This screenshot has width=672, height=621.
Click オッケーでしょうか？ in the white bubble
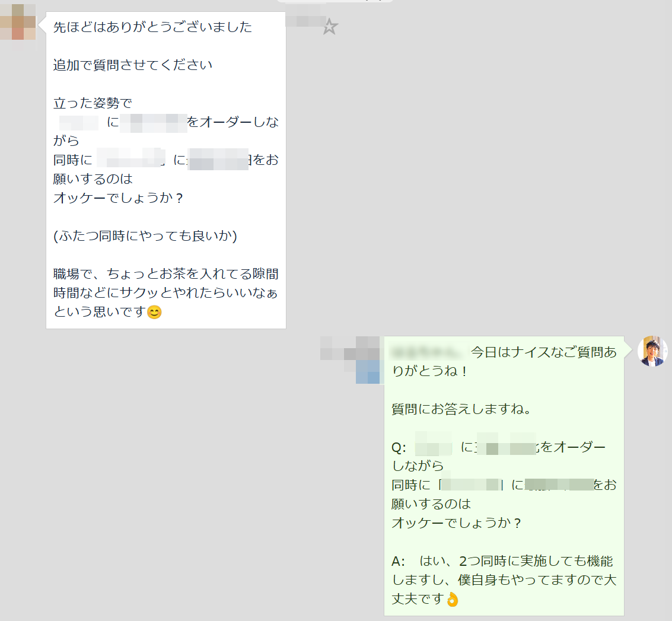(x=118, y=198)
